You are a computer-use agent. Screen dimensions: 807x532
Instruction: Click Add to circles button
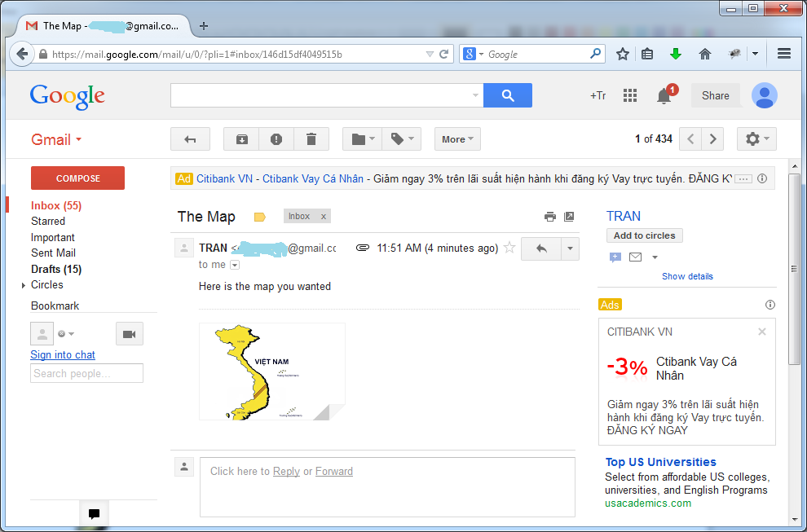pyautogui.click(x=644, y=235)
